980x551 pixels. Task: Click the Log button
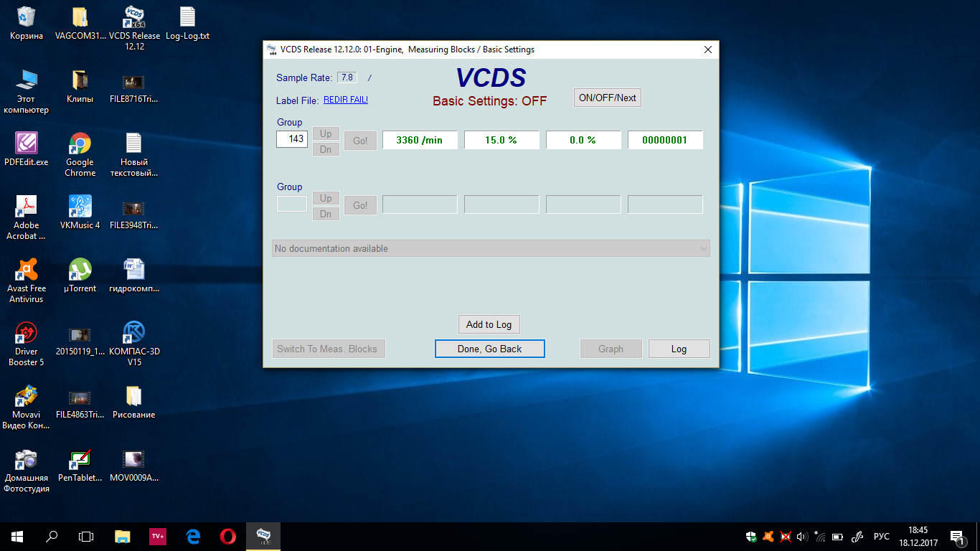(679, 349)
